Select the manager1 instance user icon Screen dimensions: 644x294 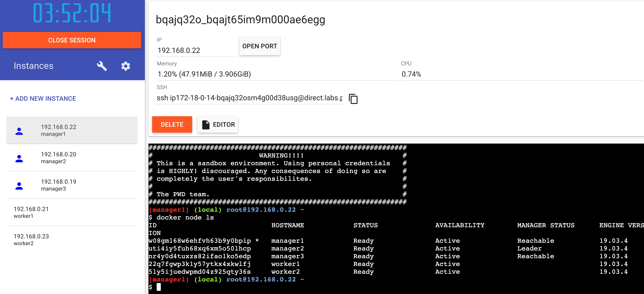19,130
